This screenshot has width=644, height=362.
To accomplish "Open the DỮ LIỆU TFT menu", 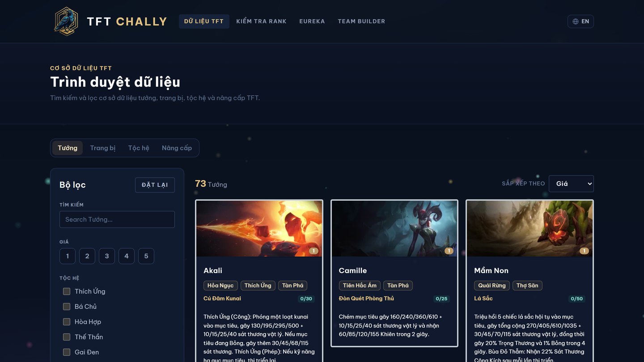I will click(204, 21).
